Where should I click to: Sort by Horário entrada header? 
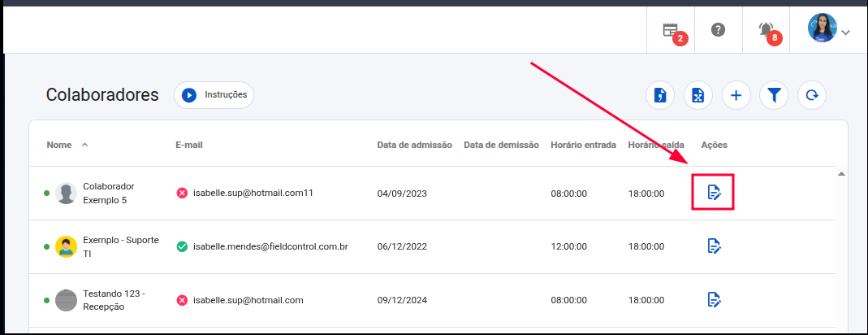584,145
